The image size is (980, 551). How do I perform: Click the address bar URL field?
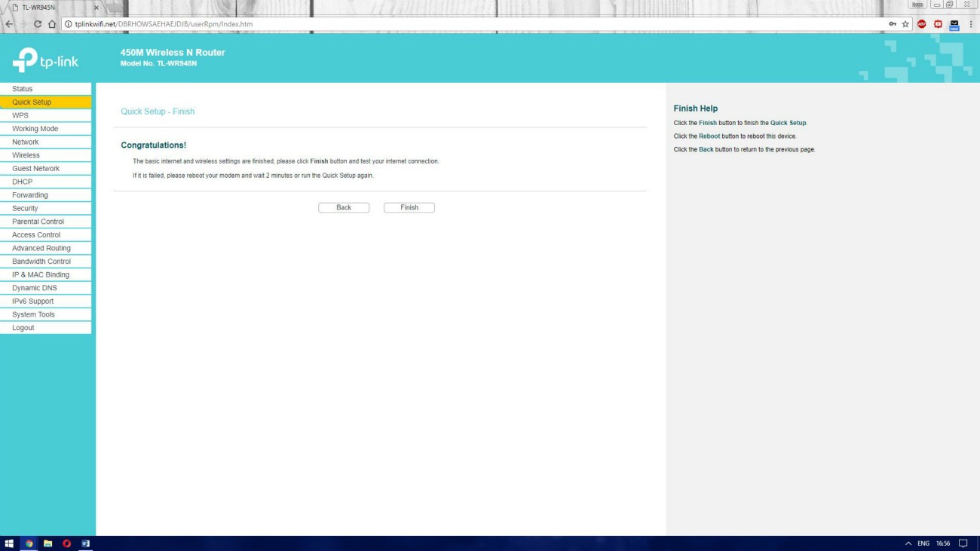click(452, 24)
